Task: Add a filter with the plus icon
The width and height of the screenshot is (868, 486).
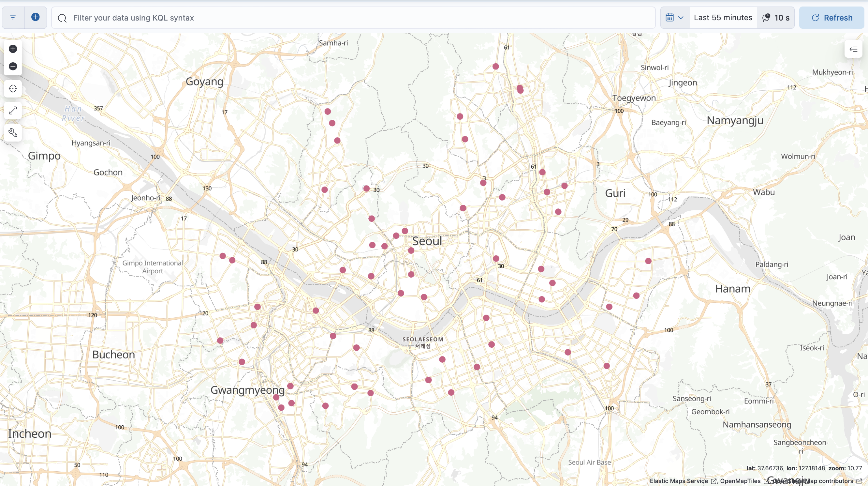Action: point(36,17)
